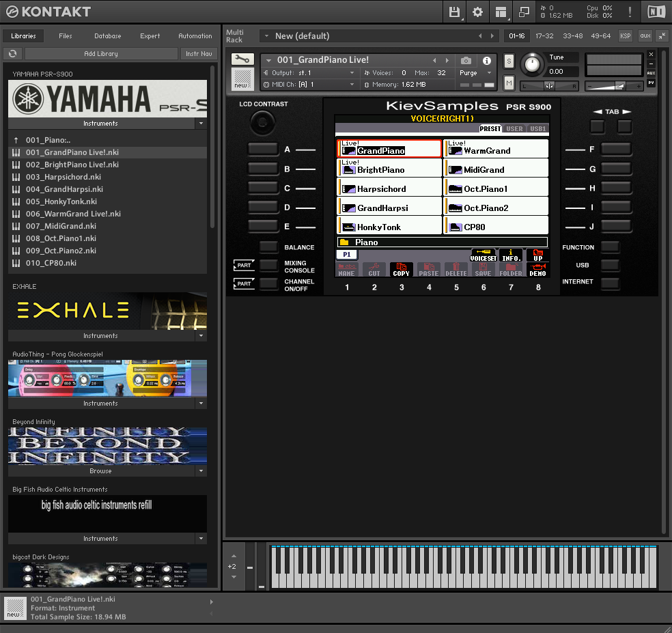Click the library refresh icon
The image size is (672, 633).
tap(12, 53)
